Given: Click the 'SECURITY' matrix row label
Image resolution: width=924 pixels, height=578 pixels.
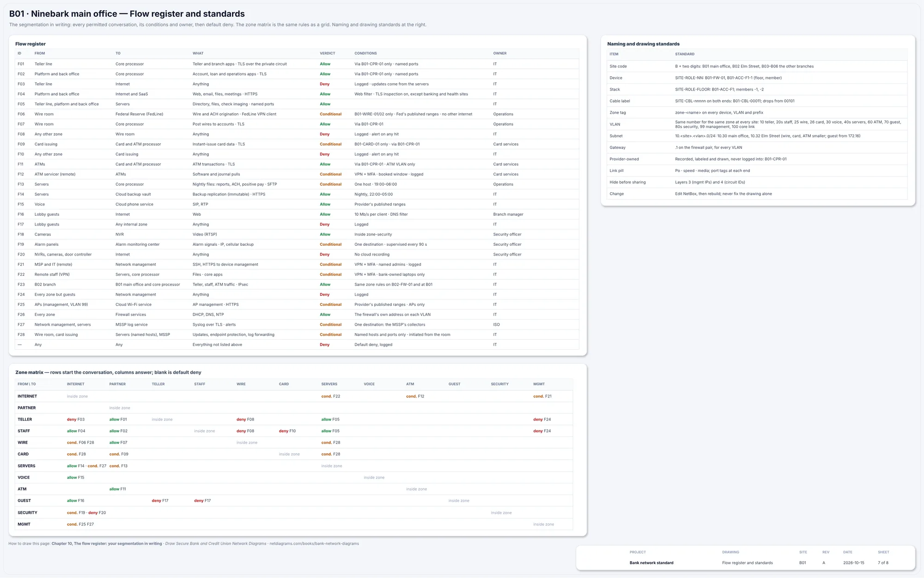Looking at the screenshot, I should [x=27, y=513].
